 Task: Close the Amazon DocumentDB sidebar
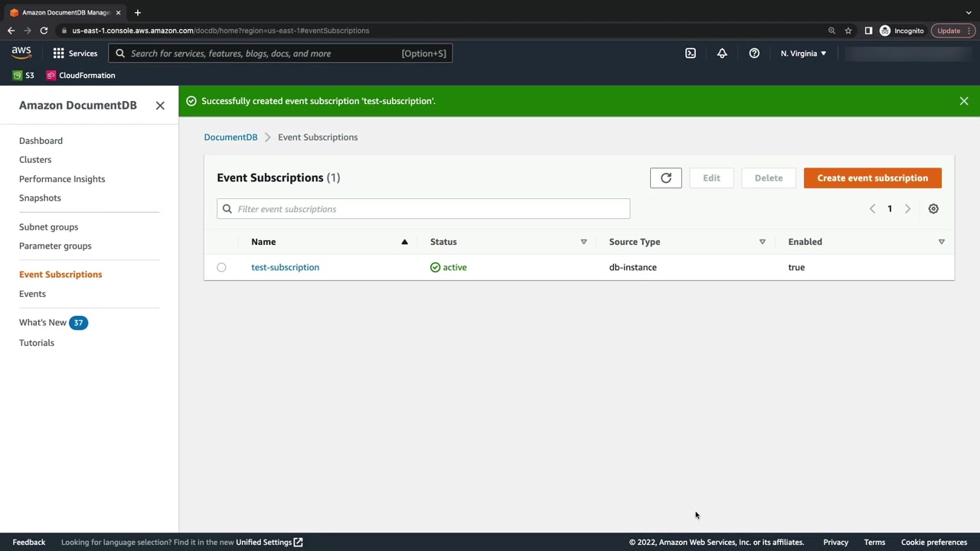tap(160, 106)
